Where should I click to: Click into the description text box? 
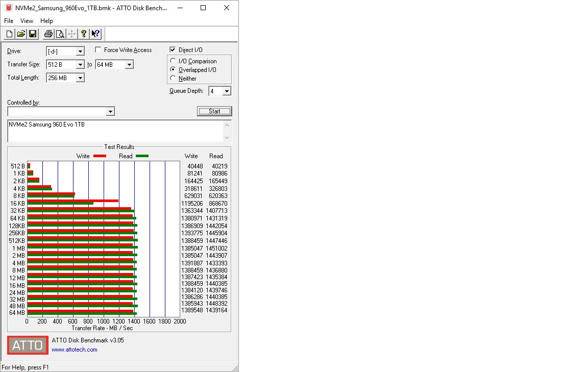pyautogui.click(x=115, y=131)
